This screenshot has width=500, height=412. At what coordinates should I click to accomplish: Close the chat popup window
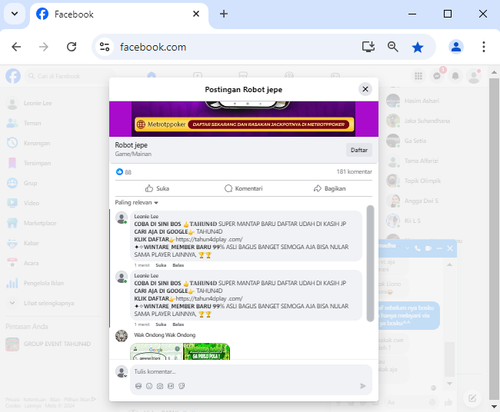[x=450, y=248]
